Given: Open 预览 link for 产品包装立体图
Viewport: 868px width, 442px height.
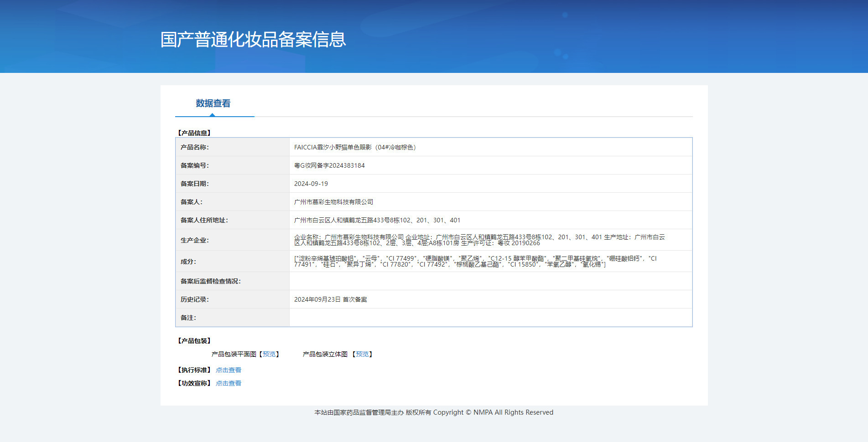Looking at the screenshot, I should click(x=362, y=354).
